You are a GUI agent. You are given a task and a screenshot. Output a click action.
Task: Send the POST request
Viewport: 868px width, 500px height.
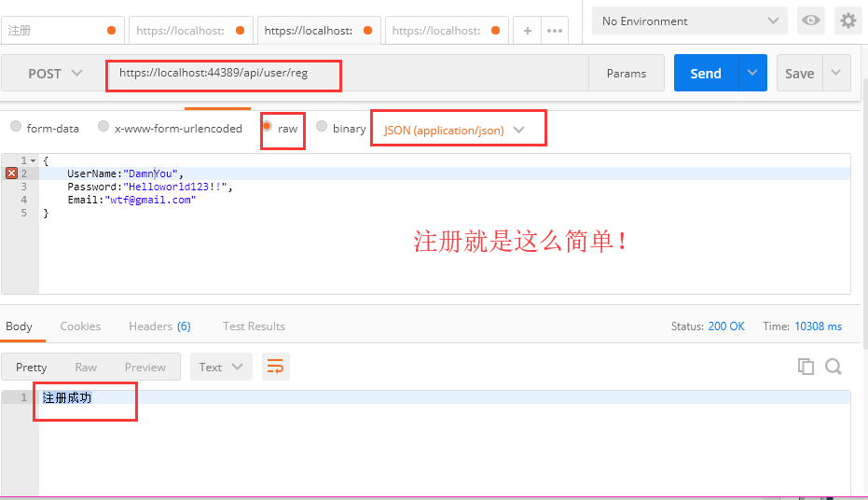(x=706, y=73)
